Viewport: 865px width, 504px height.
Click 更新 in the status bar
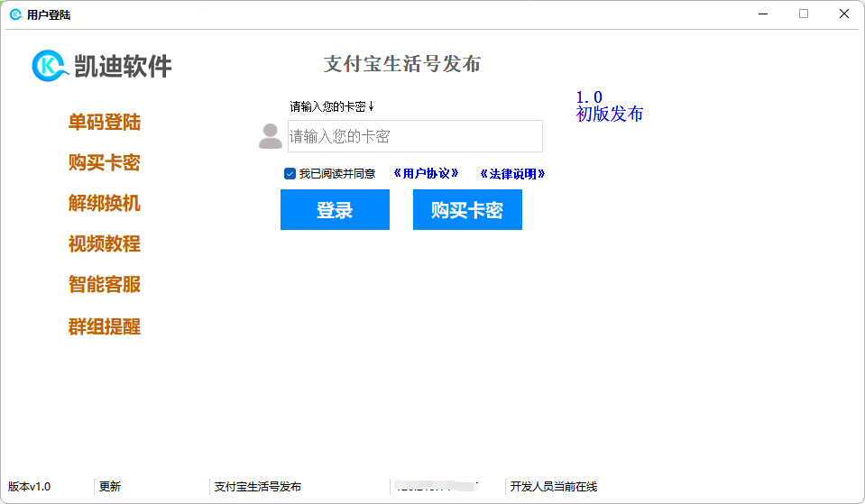pyautogui.click(x=110, y=486)
